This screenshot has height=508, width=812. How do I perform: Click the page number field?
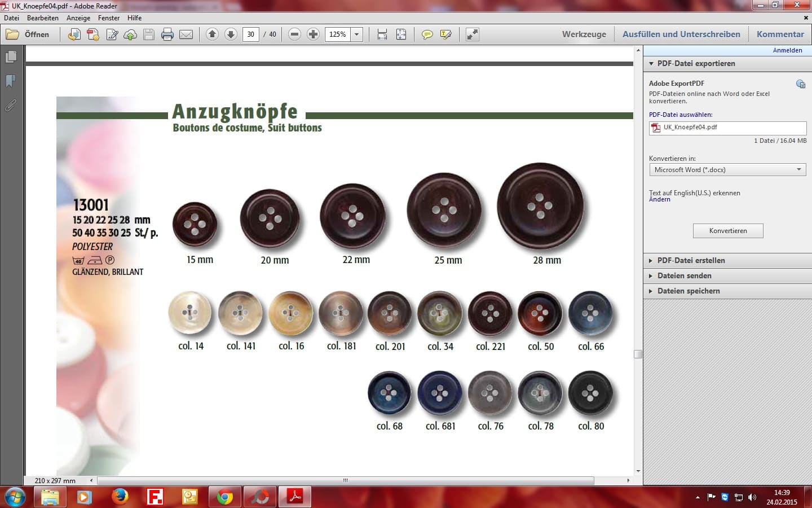coord(250,34)
